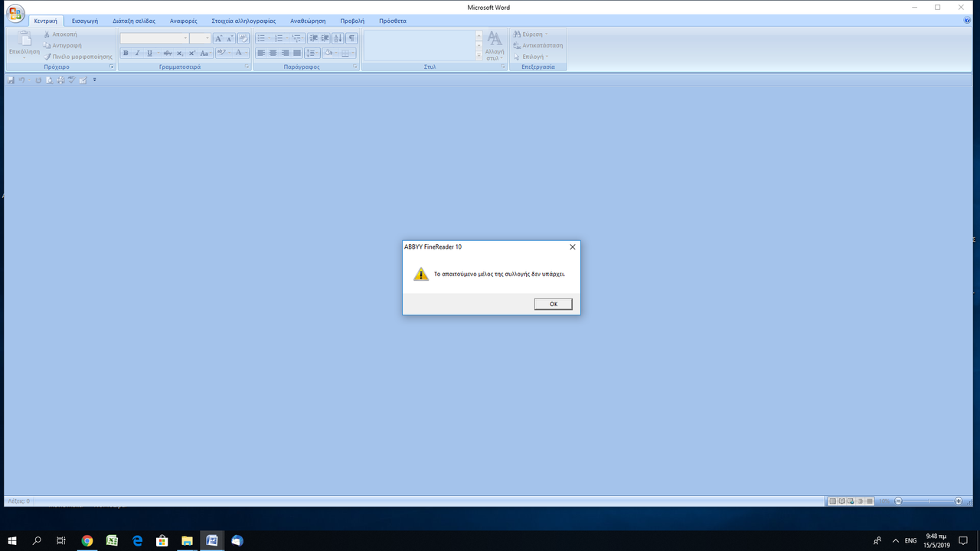Open the change case Aa menu
This screenshot has height=551, width=980.
(204, 53)
